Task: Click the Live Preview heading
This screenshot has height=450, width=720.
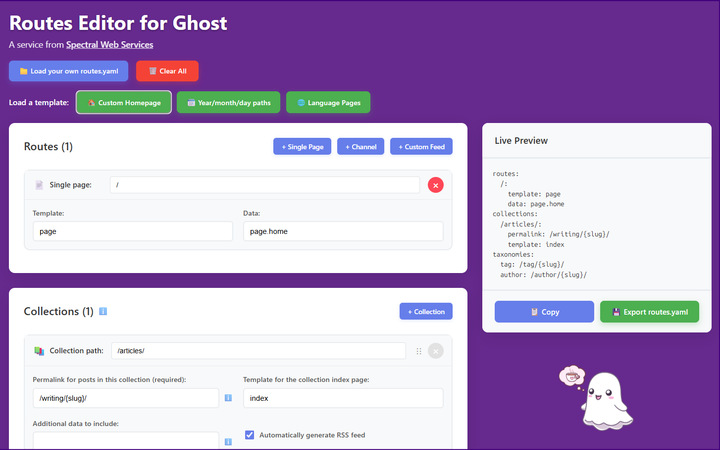Action: 521,141
